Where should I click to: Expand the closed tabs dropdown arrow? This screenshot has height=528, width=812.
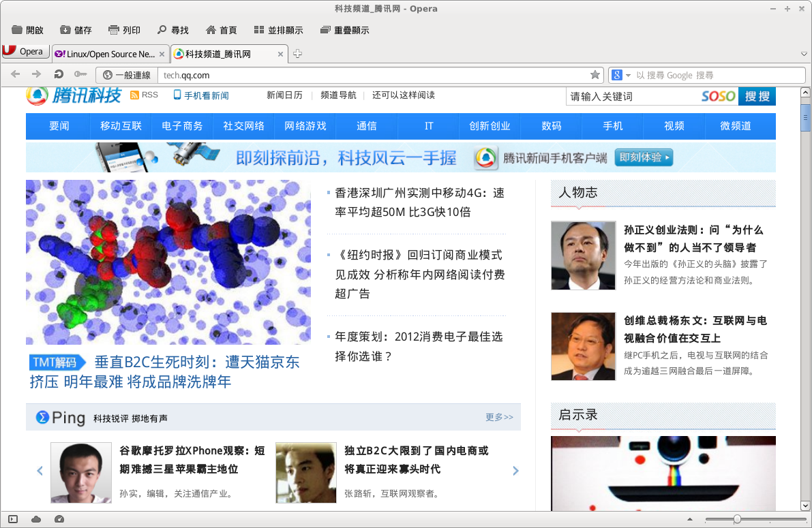click(804, 54)
